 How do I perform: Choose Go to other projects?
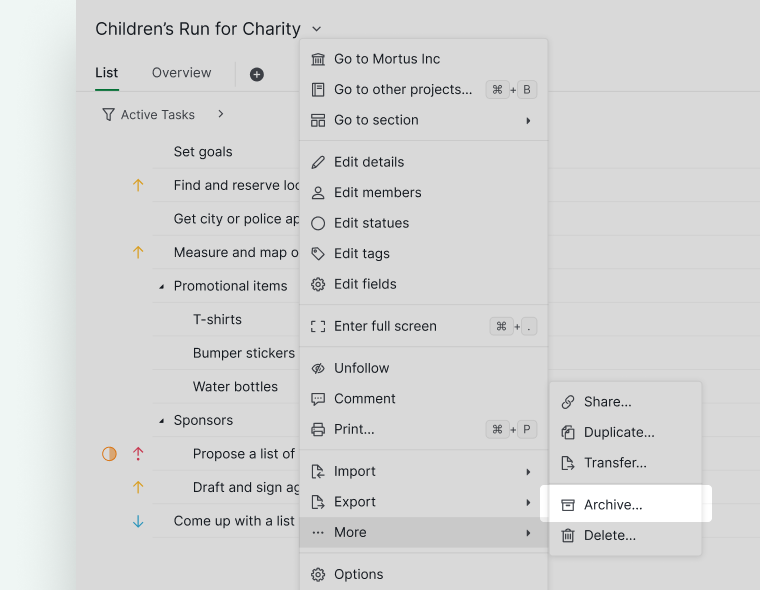point(424,90)
